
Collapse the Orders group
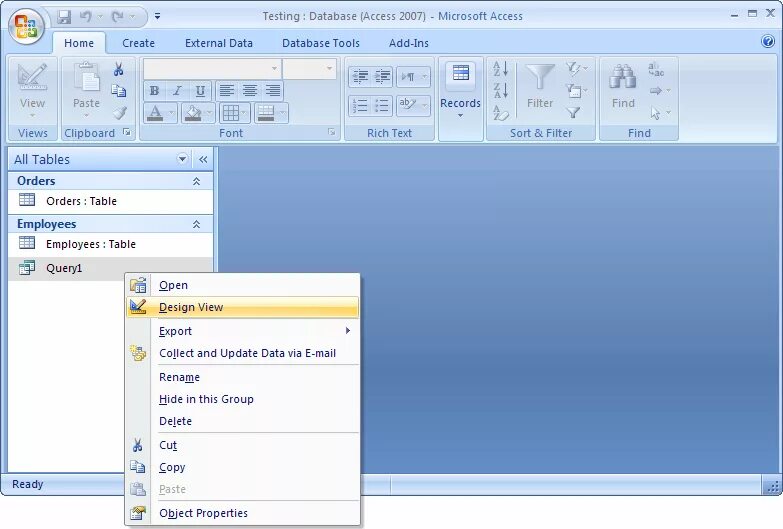click(196, 181)
